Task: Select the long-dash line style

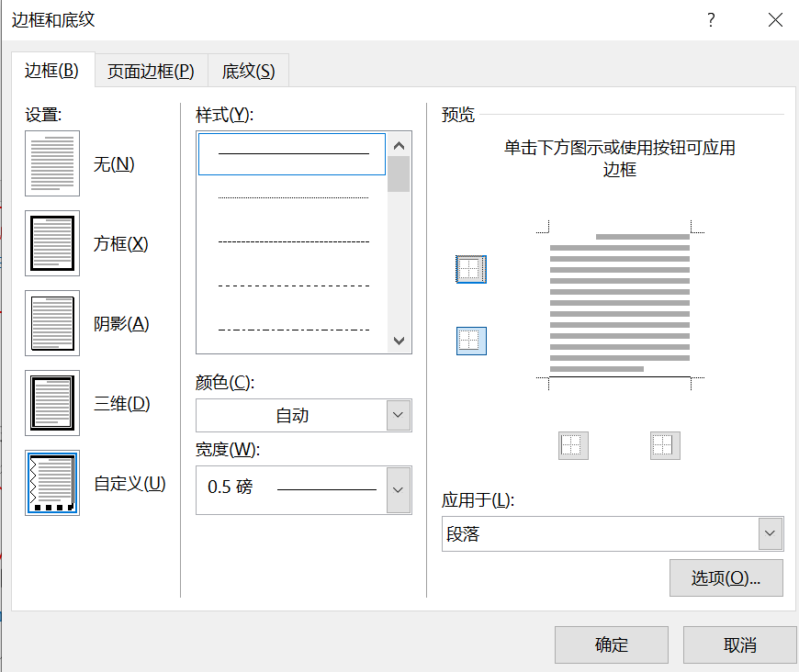Action: pos(292,286)
